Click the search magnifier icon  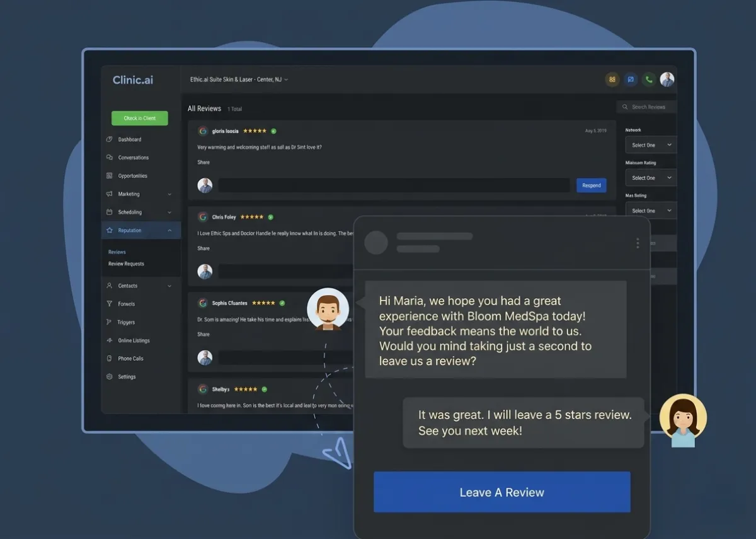[x=625, y=107]
